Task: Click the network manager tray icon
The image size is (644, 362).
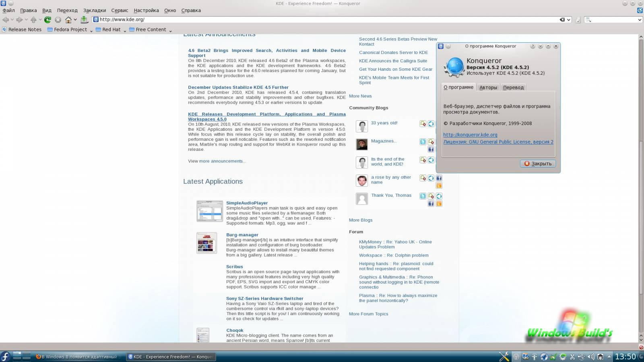Action: click(x=600, y=357)
